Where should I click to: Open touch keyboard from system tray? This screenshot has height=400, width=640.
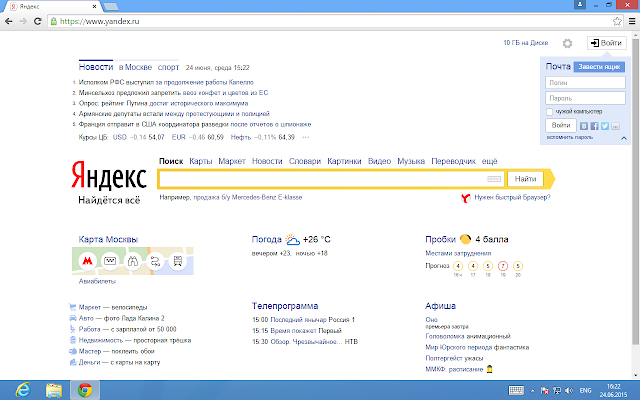tap(516, 390)
